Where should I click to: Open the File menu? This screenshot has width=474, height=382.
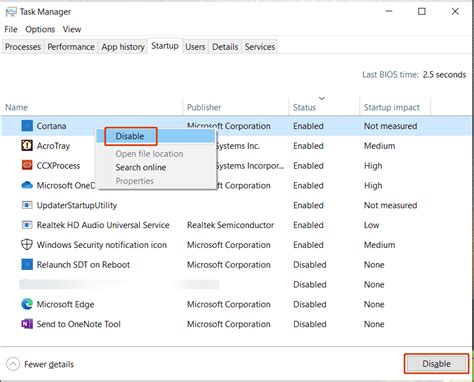click(11, 29)
